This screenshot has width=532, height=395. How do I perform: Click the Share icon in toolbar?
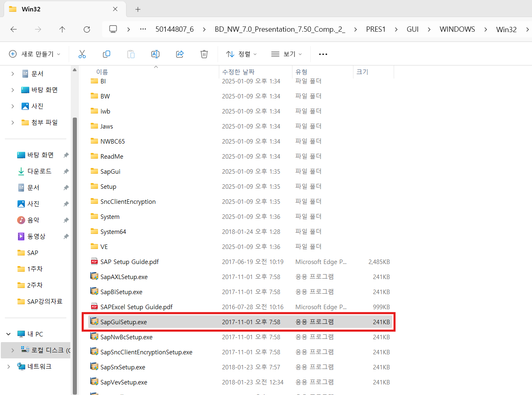180,54
